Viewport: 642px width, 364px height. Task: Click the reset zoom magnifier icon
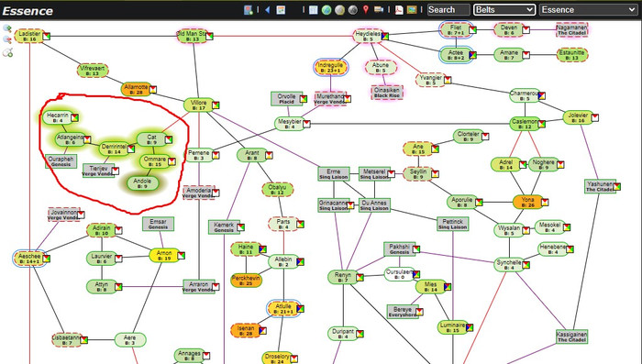click(x=7, y=52)
